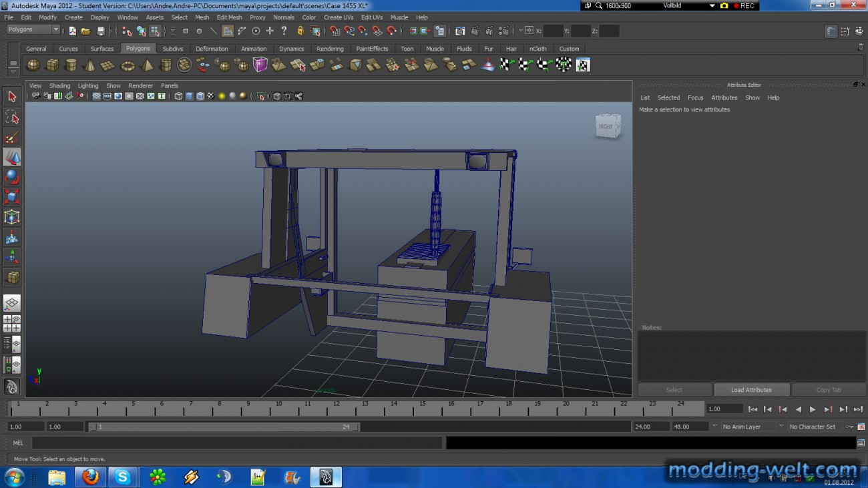Viewport: 868px width, 488px height.
Task: Toggle wireframe shading in viewport toolbar
Action: click(178, 96)
